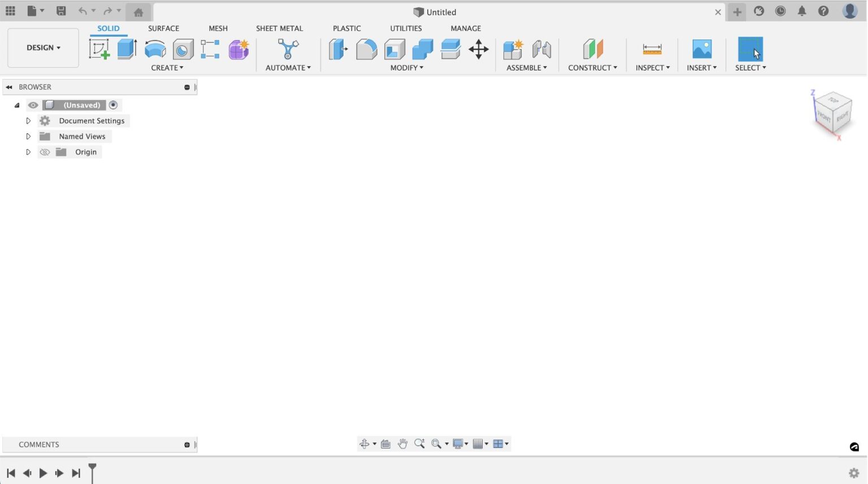Viewport: 868px width, 484px height.
Task: Expand the Named Views folder
Action: click(x=28, y=136)
